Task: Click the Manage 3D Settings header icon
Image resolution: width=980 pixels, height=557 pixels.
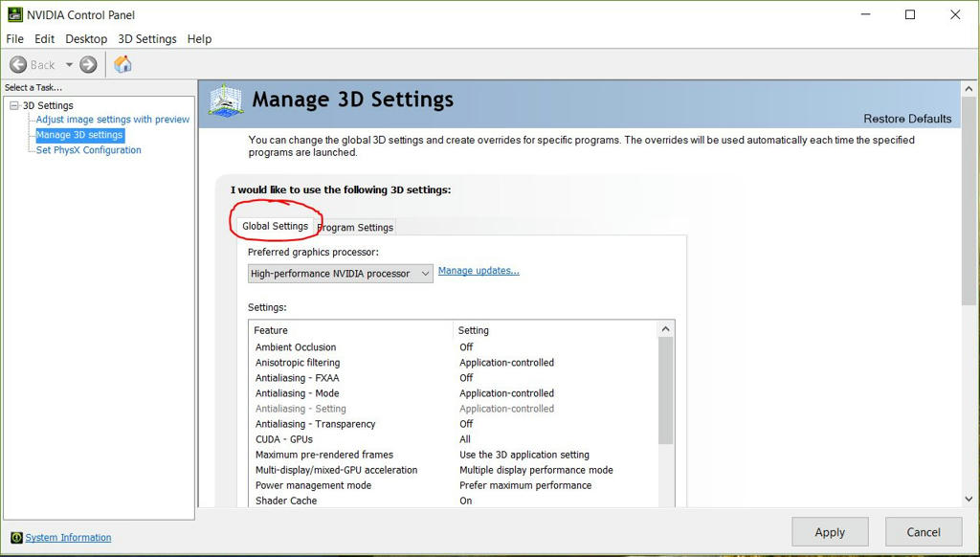Action: [226, 100]
